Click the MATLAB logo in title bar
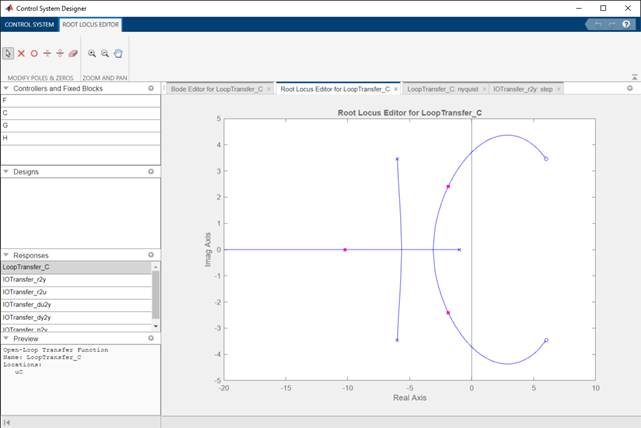Image resolution: width=641 pixels, height=428 pixels. coord(9,8)
